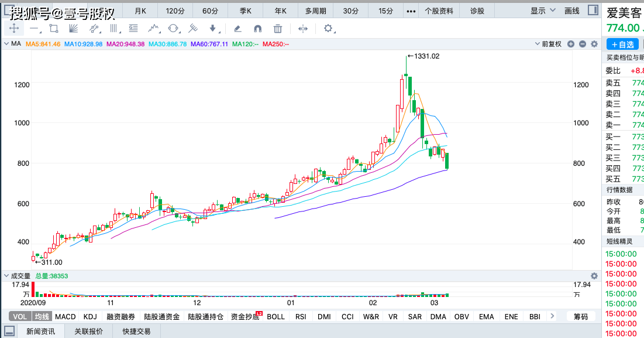Toggle 画线 drawing tools

tap(571, 11)
